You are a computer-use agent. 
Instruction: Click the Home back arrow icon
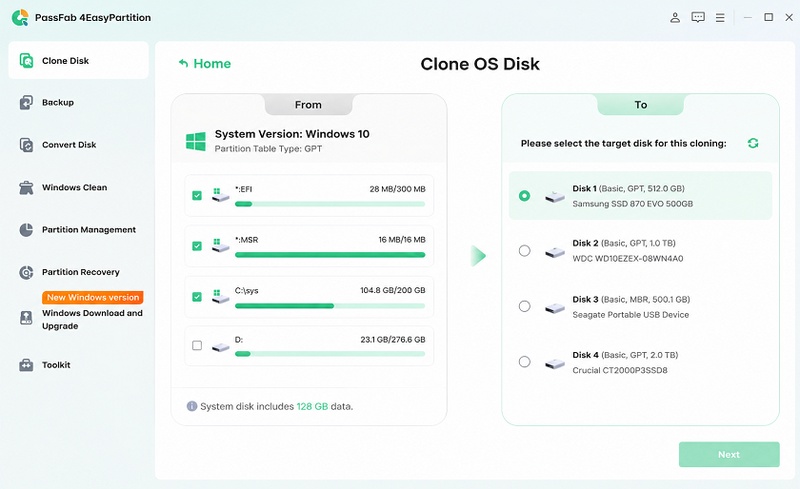(x=184, y=63)
